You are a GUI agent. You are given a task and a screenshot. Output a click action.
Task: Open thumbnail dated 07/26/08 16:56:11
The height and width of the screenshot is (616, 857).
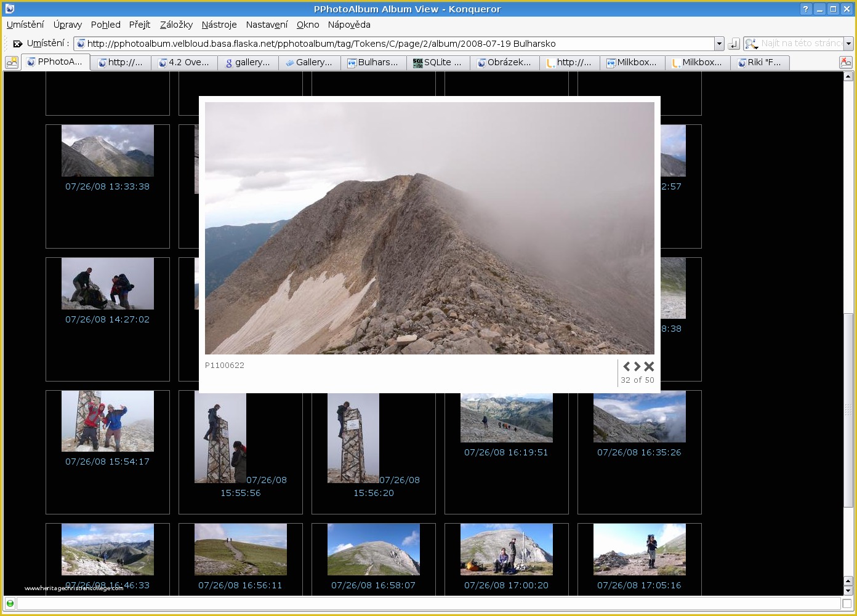[241, 550]
